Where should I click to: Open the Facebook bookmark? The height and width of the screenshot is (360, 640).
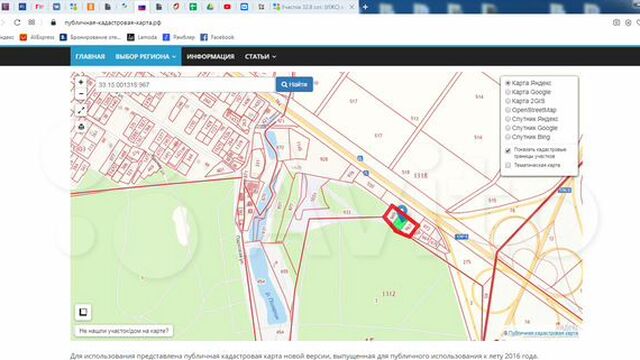click(x=217, y=37)
